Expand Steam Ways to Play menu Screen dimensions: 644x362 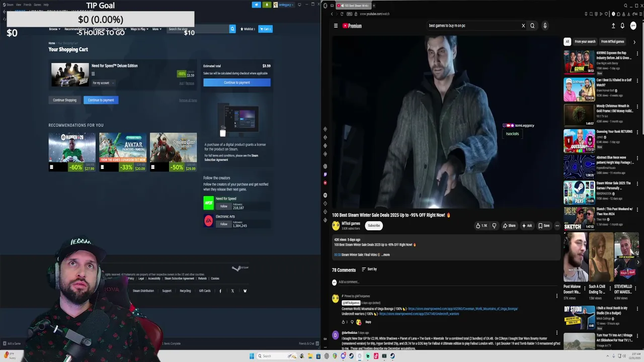click(x=139, y=29)
